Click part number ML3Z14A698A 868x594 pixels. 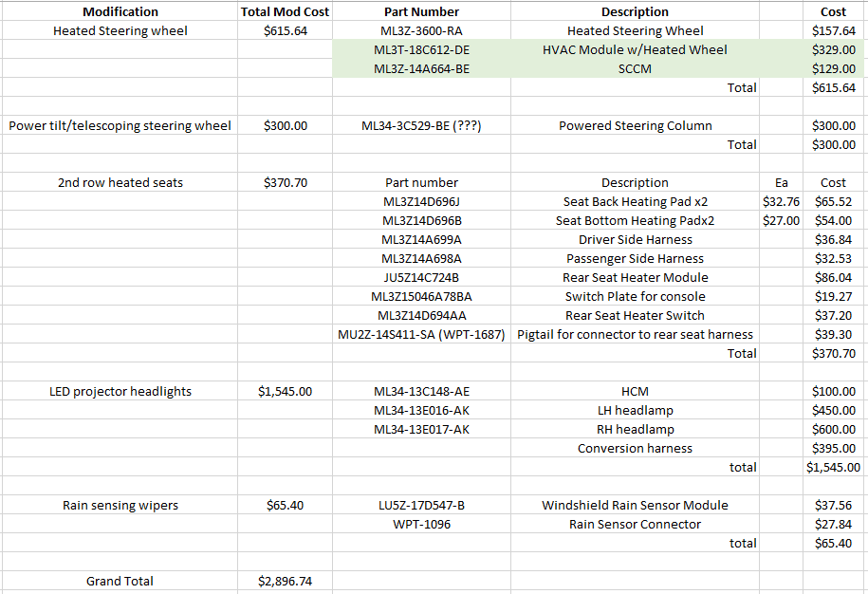tap(421, 258)
